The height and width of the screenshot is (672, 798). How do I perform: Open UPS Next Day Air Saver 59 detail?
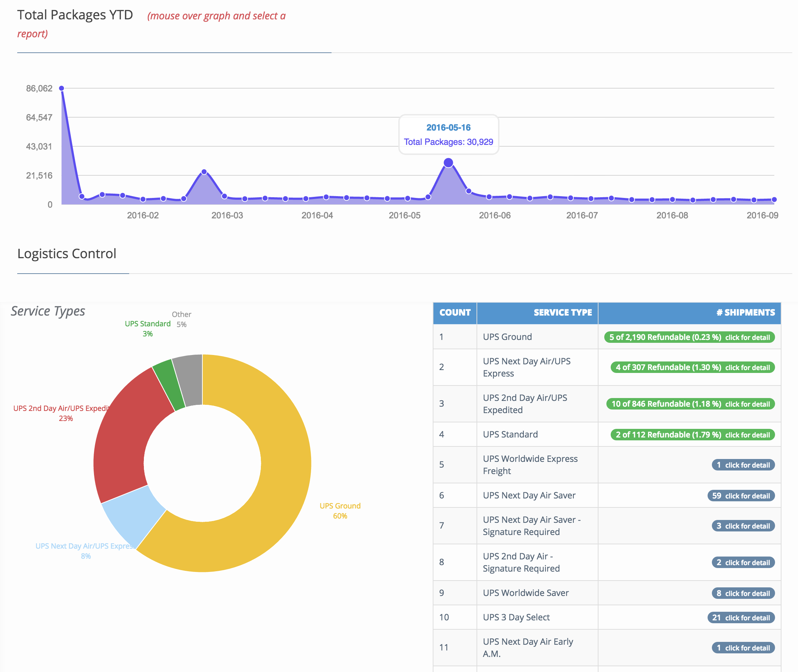tap(741, 496)
